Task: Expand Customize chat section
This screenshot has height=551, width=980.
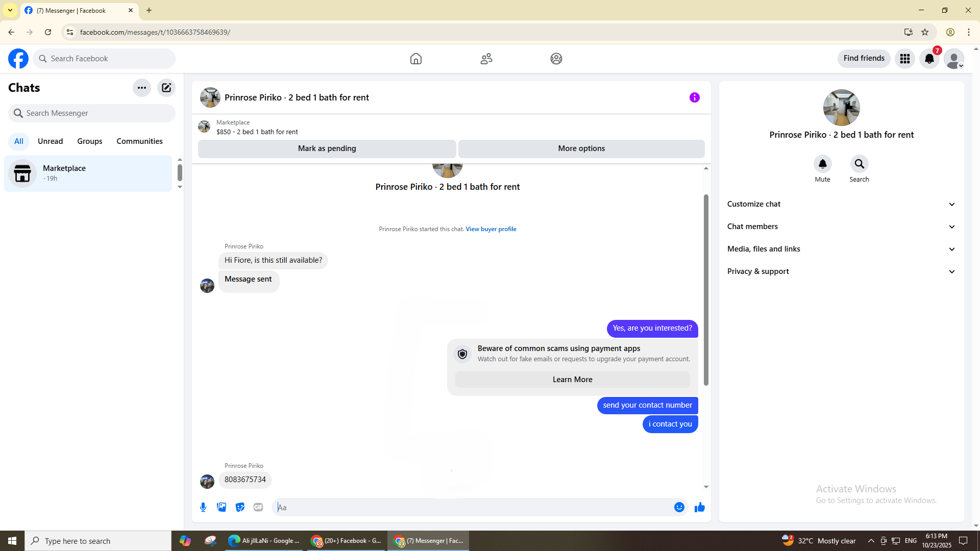Action: pyautogui.click(x=841, y=204)
